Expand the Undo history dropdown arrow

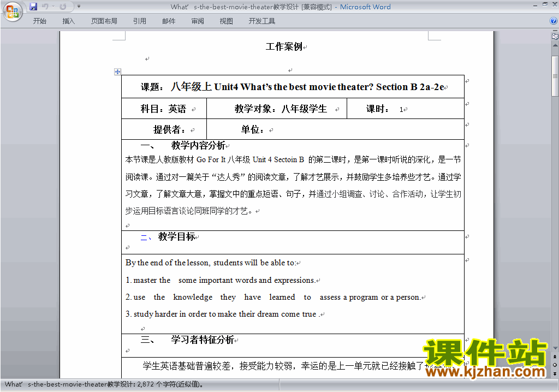[53, 7]
